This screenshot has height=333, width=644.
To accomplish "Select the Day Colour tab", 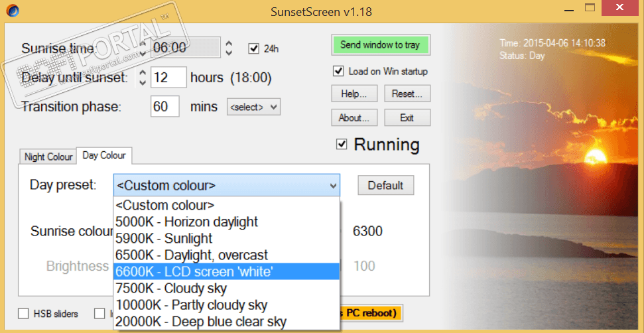I will coord(104,155).
